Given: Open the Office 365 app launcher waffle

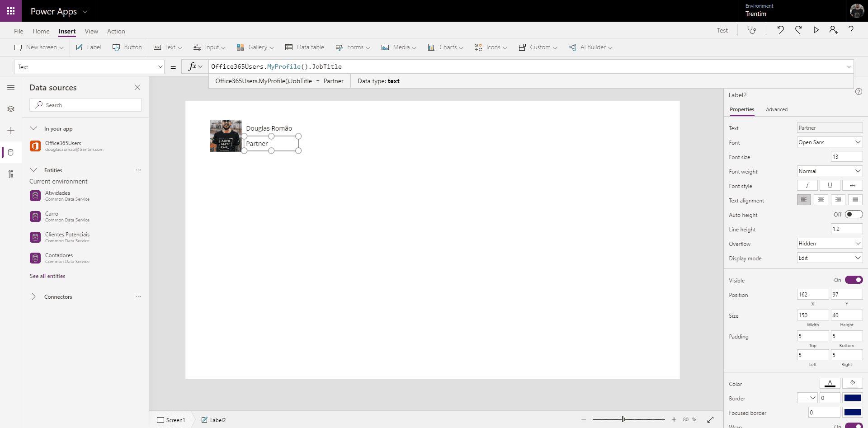Looking at the screenshot, I should (11, 11).
